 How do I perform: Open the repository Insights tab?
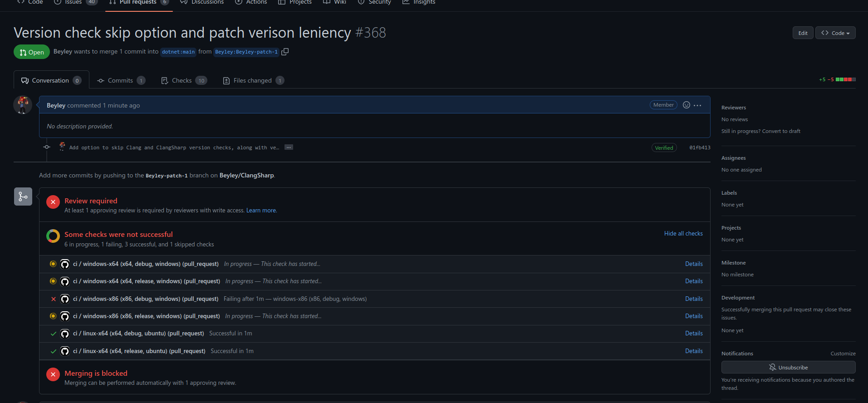(x=419, y=2)
